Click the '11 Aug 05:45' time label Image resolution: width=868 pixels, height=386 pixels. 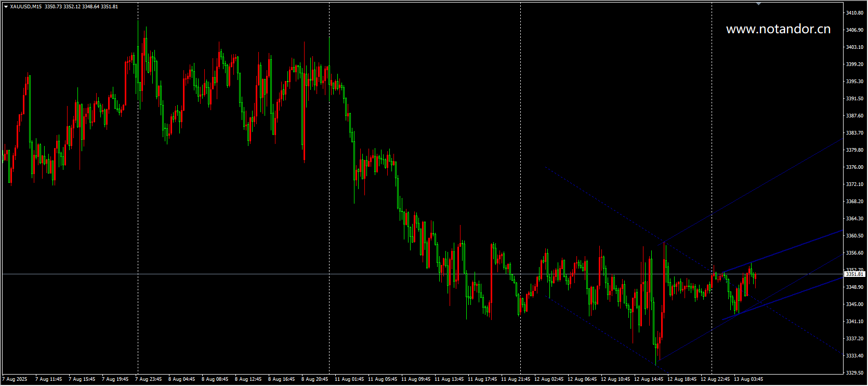pos(383,379)
